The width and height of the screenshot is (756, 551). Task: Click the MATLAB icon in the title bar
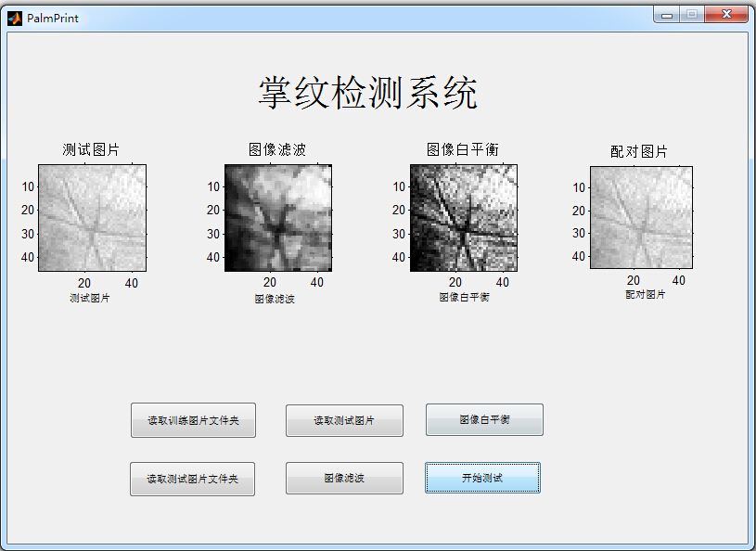click(x=15, y=19)
